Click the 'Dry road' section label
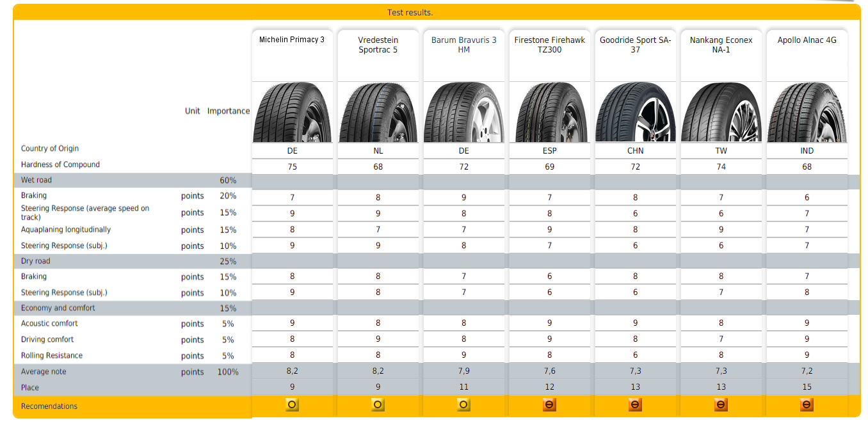The image size is (868, 423). 35,261
